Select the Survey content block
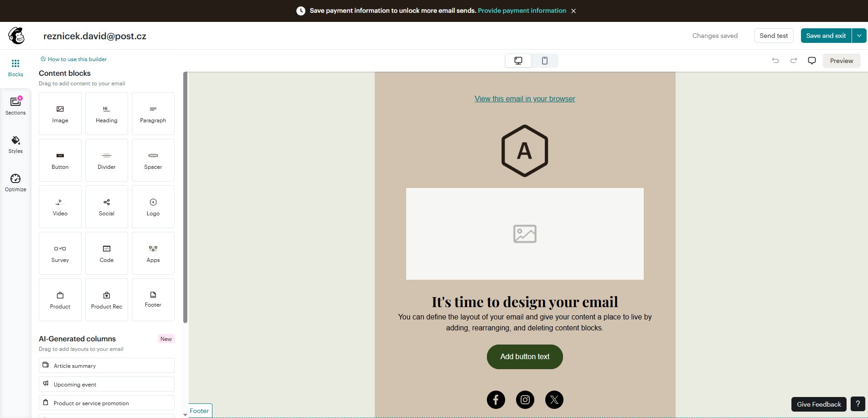 [x=60, y=253]
